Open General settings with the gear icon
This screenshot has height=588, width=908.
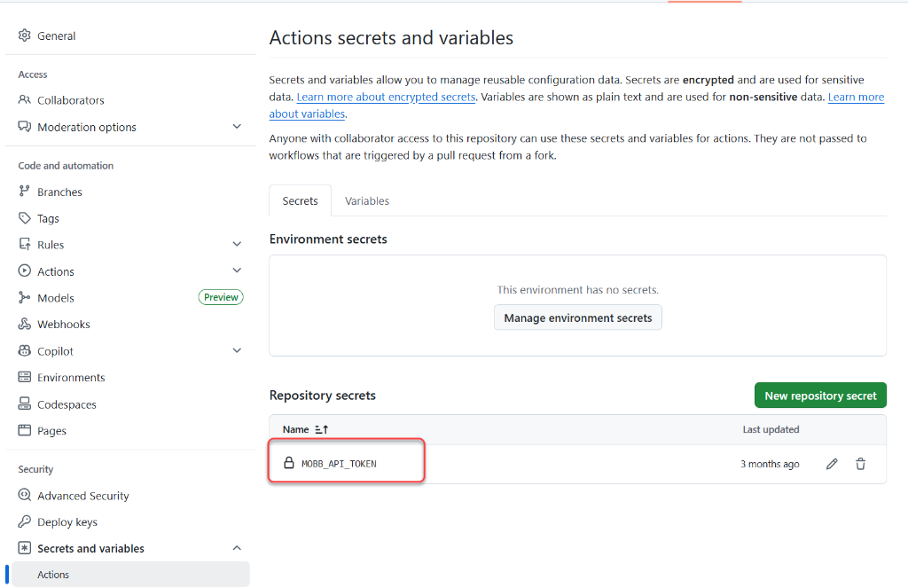(25, 36)
